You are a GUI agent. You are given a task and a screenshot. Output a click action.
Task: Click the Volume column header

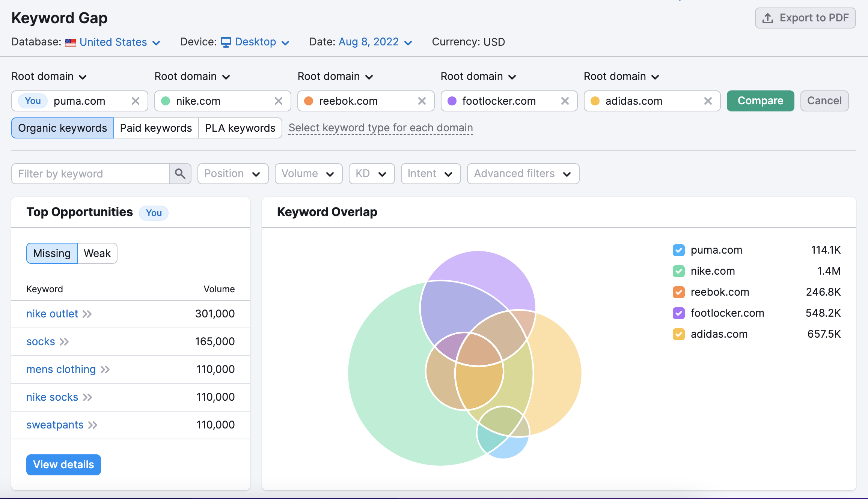pos(219,289)
